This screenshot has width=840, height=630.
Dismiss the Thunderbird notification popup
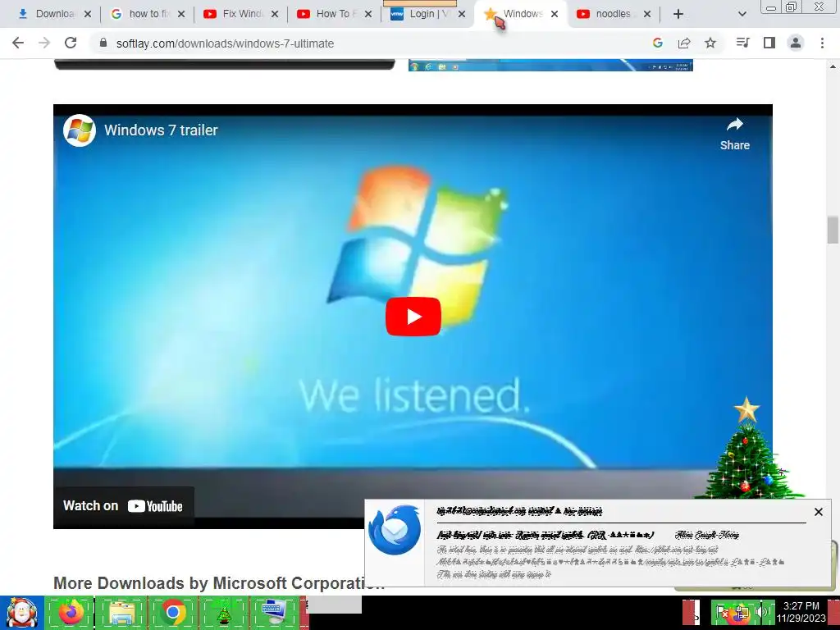818,512
